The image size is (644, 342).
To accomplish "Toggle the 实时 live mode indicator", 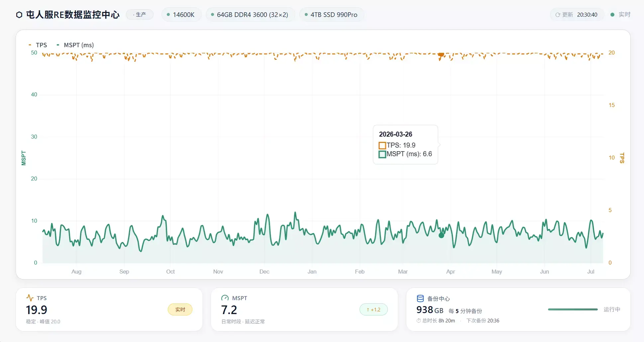I will pos(620,15).
